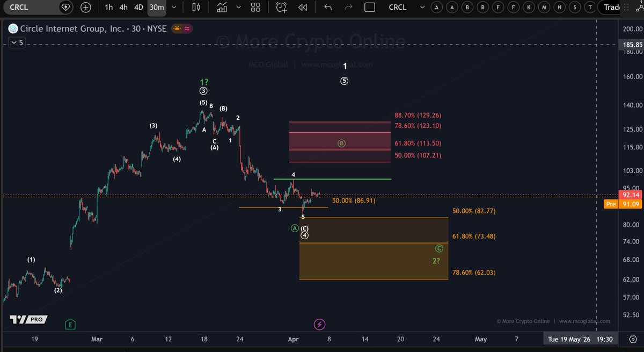Select the Pre market price label 91.09
The width and height of the screenshot is (644, 352).
[624, 204]
